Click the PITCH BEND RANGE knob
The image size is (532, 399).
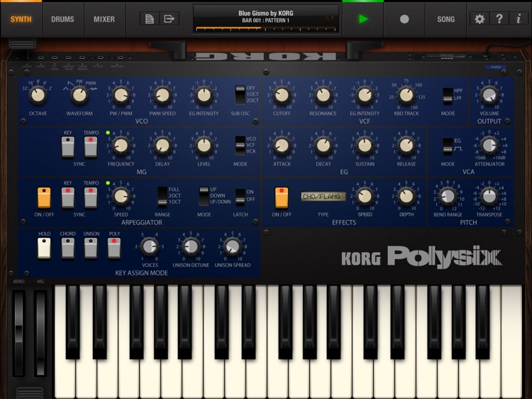tap(448, 196)
